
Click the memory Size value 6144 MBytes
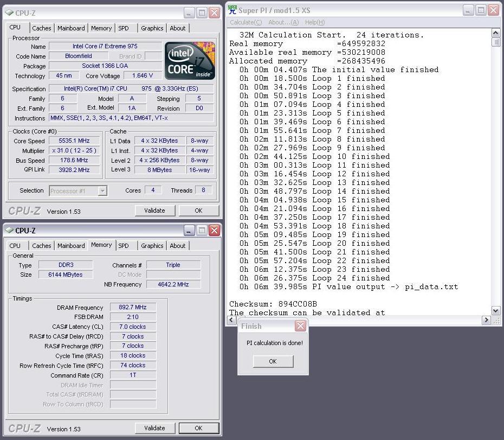click(x=66, y=275)
